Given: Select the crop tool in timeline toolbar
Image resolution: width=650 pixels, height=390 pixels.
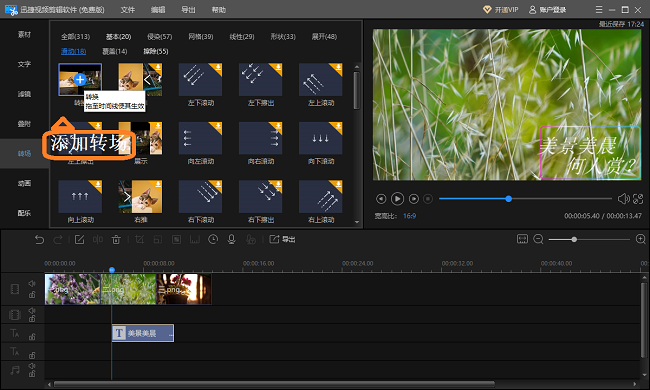Looking at the screenshot, I should click(x=140, y=240).
